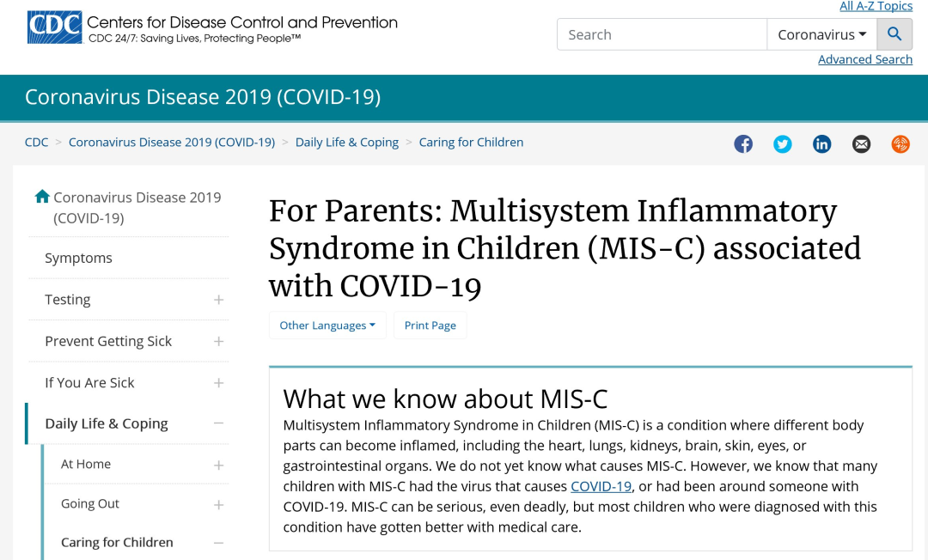The width and height of the screenshot is (928, 560).
Task: Open the Coronavirus search scope dropdown
Action: click(x=822, y=34)
